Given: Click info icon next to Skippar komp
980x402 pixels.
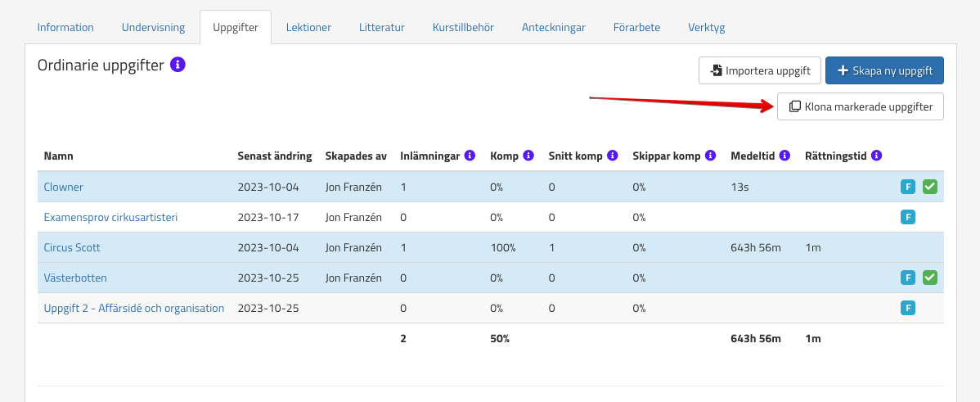Looking at the screenshot, I should 711,156.
